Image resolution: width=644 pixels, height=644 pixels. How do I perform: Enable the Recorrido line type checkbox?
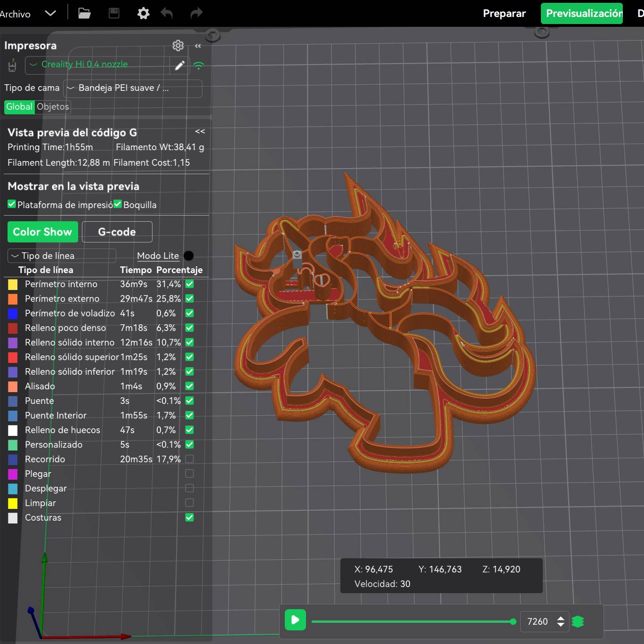189,459
